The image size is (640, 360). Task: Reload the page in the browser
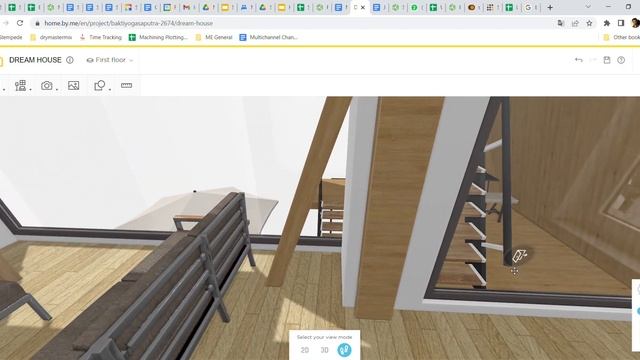pyautogui.click(x=20, y=23)
